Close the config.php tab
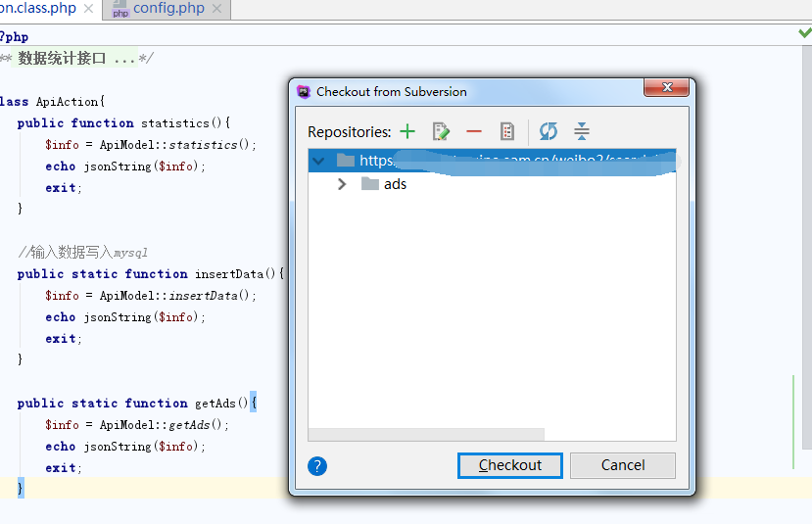The height and width of the screenshot is (524, 812). coord(217,9)
